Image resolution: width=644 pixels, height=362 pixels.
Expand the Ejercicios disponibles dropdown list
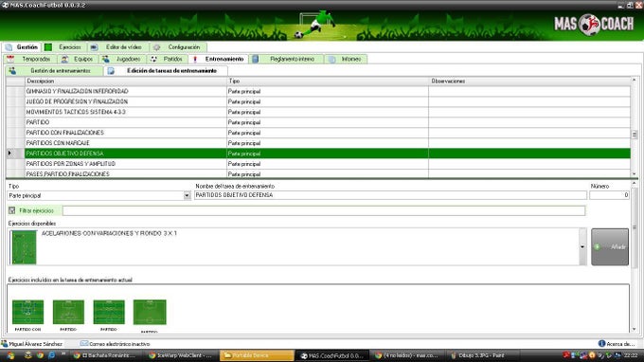[582, 247]
